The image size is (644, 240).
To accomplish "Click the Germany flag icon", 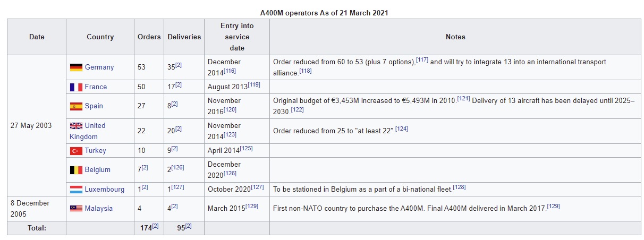I will [76, 67].
